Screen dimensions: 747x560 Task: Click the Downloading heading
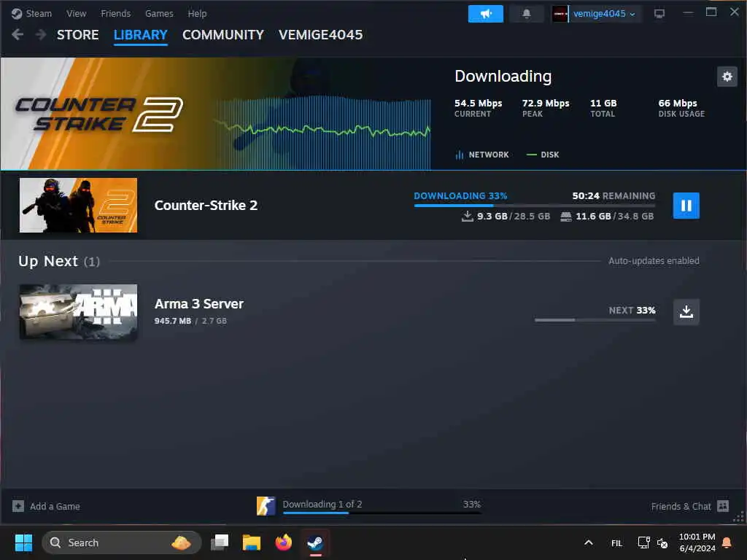pos(503,76)
